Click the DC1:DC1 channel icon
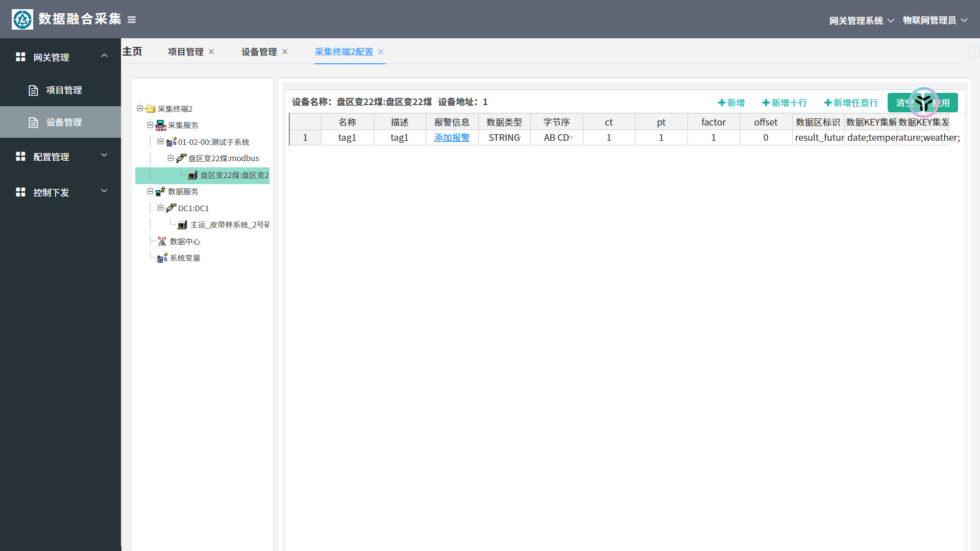Screen dimensions: 980x551 tap(171, 208)
